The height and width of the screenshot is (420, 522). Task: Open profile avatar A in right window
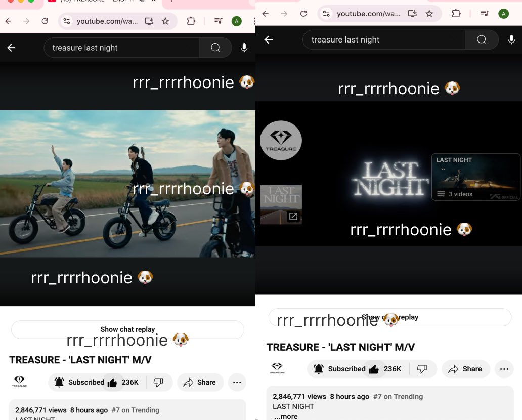[503, 14]
